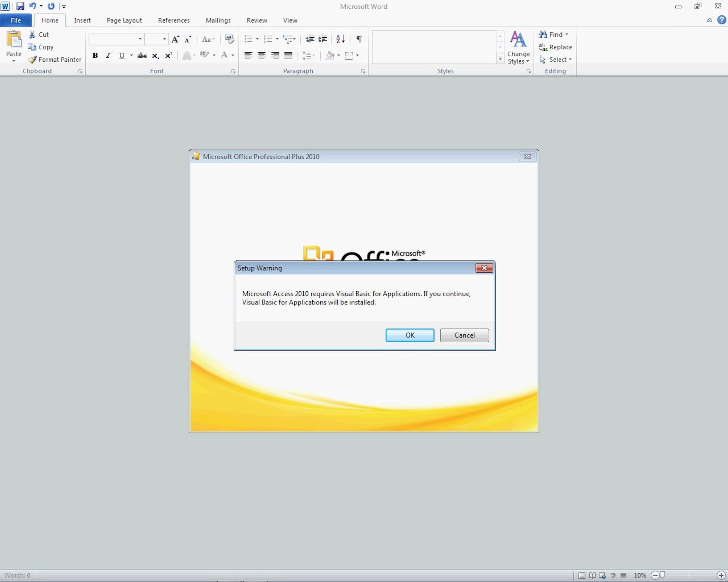Image resolution: width=728 pixels, height=582 pixels.
Task: Center align text
Action: pyautogui.click(x=261, y=56)
